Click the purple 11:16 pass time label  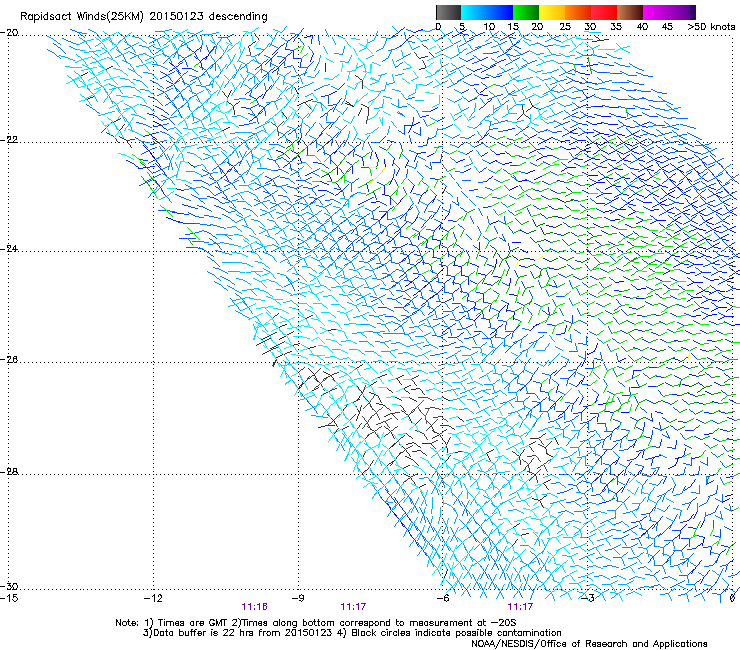[x=254, y=607]
